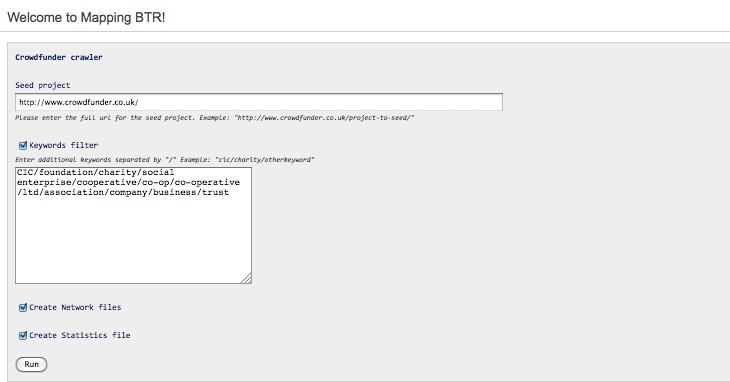Click the 'Seed project' label
The image size is (730, 382).
(x=42, y=85)
